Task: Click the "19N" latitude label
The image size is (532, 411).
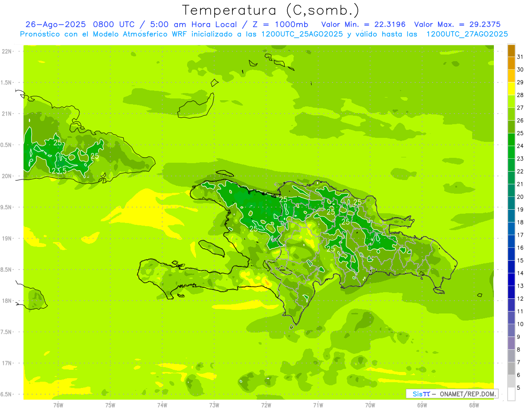Action: (7, 239)
